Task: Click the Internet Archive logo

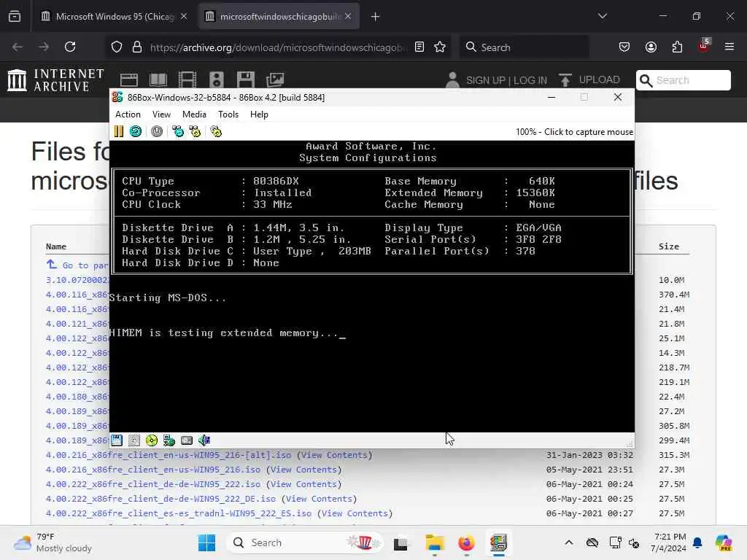Action: click(x=55, y=80)
